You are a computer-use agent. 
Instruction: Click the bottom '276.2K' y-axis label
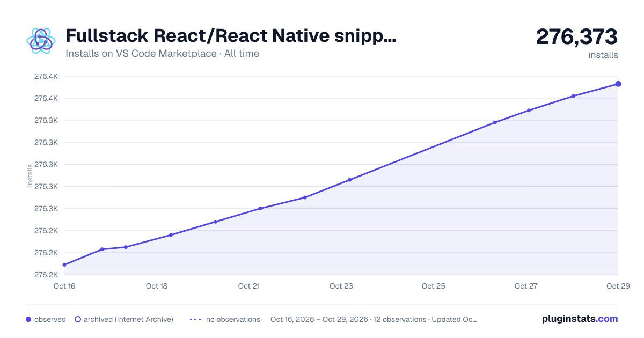pos(46,275)
